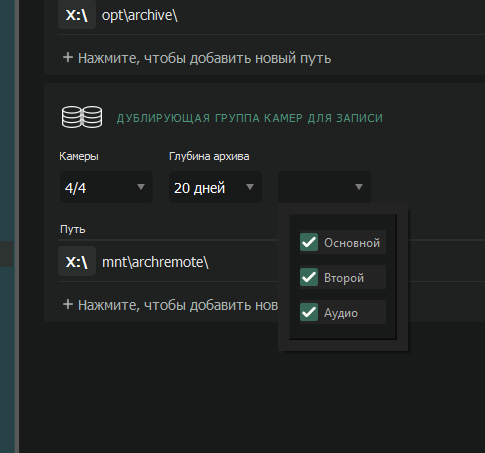
Task: Add new path under mnt\archremote\
Action: (x=170, y=305)
